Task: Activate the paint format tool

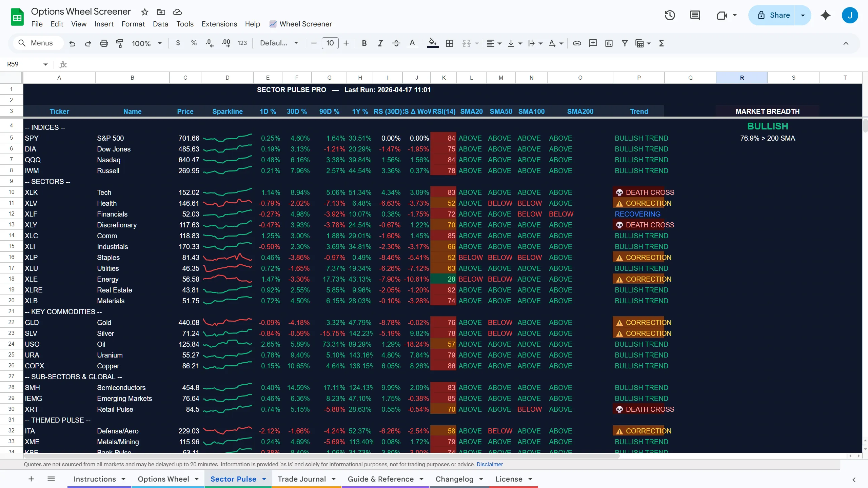Action: pos(120,43)
